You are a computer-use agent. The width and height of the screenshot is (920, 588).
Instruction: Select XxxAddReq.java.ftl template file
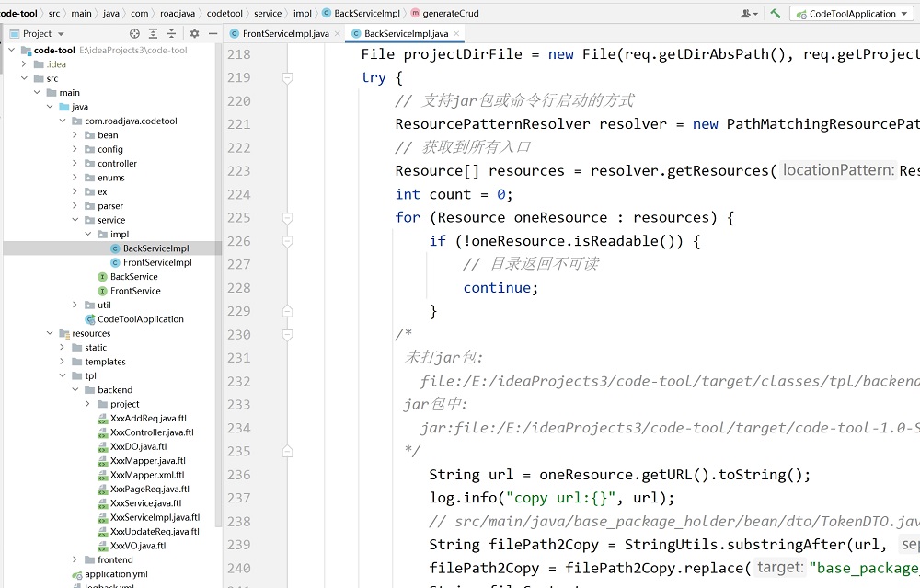[148, 418]
